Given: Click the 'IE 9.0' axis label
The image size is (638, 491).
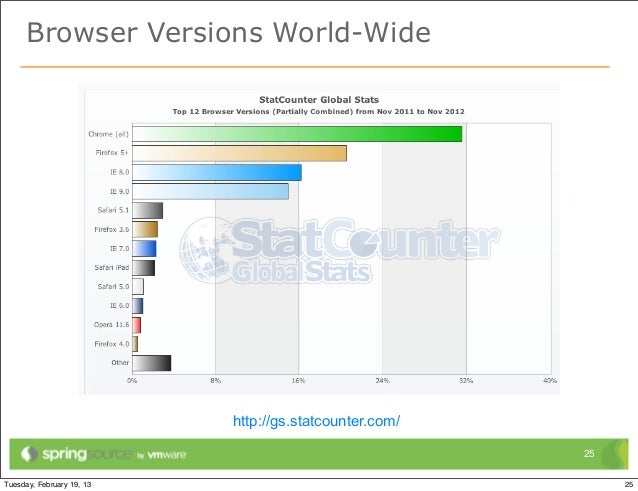Looking at the screenshot, I should pos(120,191).
